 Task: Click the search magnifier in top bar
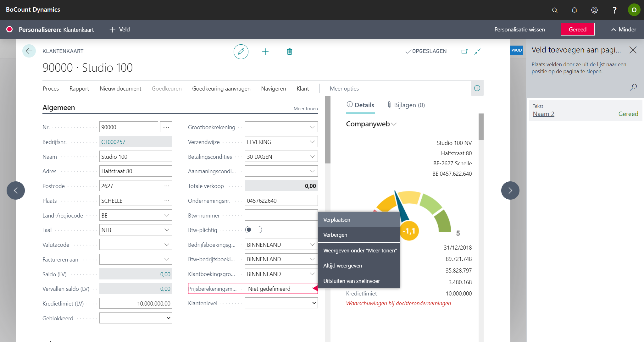555,10
